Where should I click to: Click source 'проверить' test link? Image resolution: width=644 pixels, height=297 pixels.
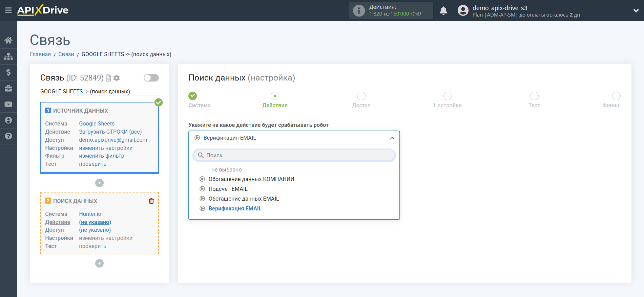pos(93,164)
